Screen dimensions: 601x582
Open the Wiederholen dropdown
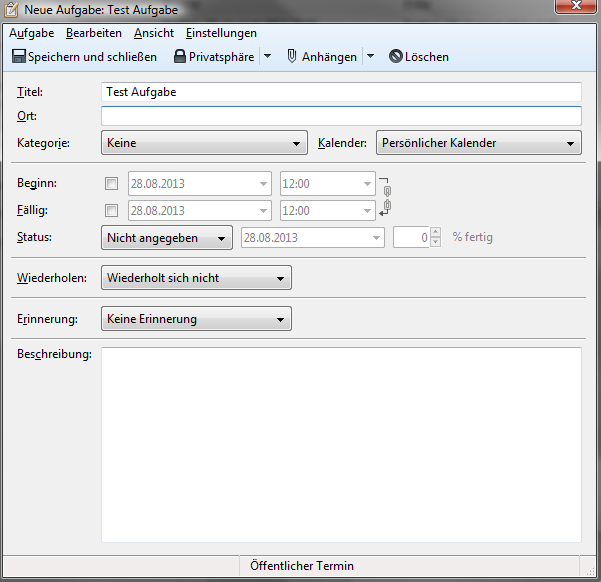196,278
